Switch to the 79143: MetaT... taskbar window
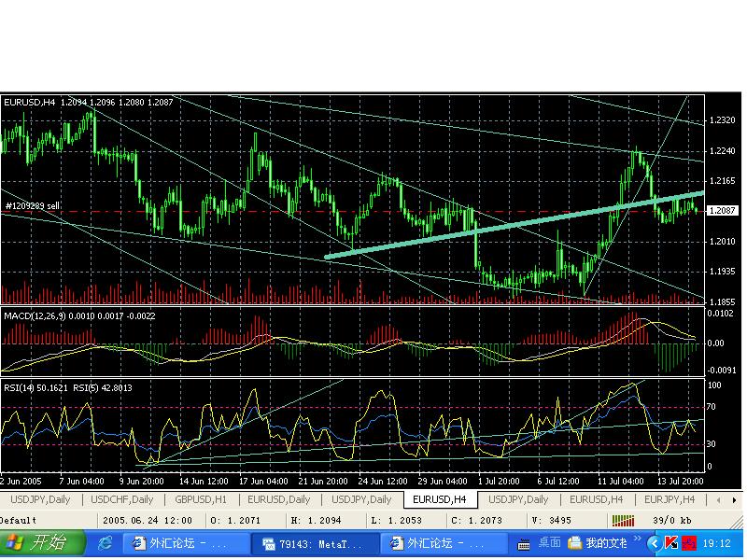 [x=314, y=543]
